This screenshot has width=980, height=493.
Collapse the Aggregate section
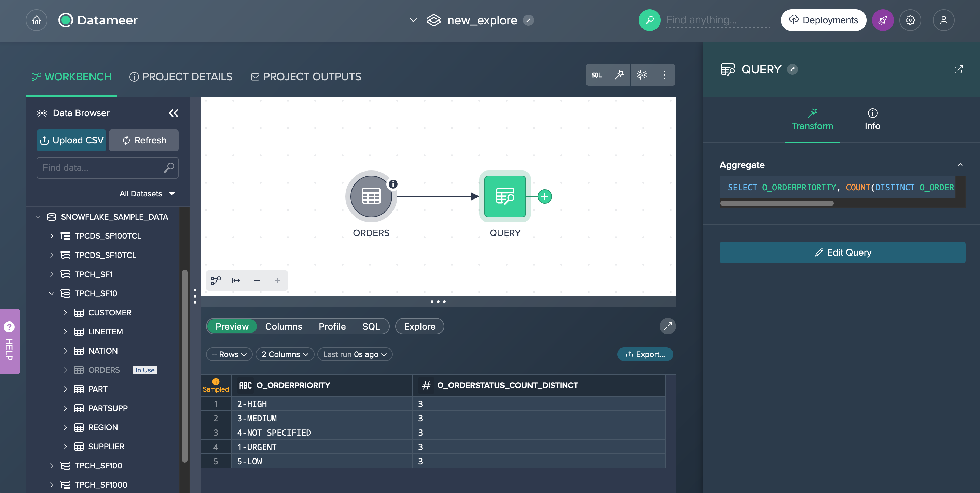960,165
